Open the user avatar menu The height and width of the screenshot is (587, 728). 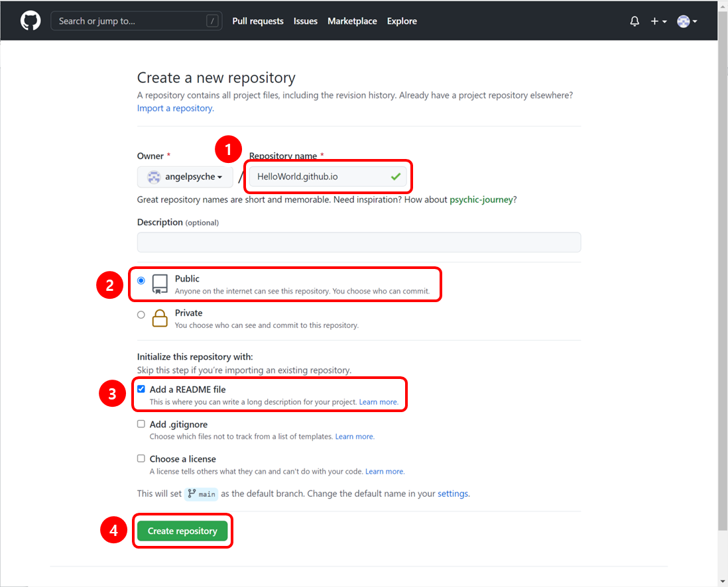pos(687,21)
